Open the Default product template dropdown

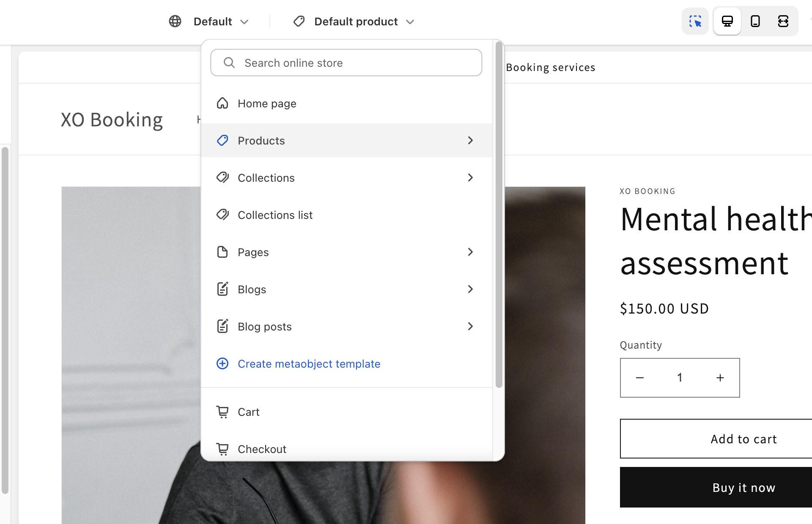pyautogui.click(x=363, y=22)
